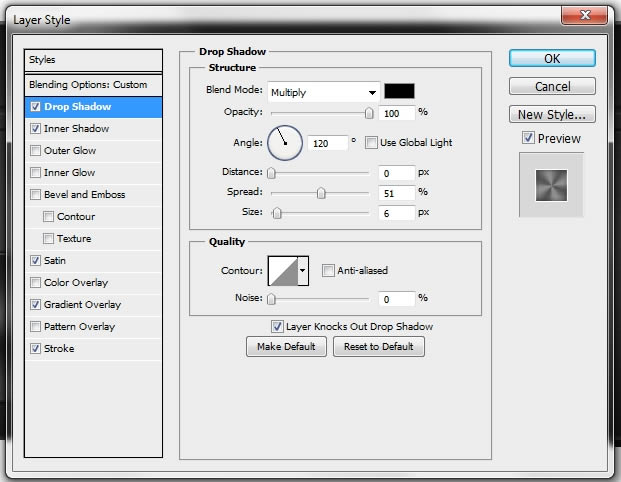Focus the Noise value field
The image size is (621, 482).
pos(397,299)
